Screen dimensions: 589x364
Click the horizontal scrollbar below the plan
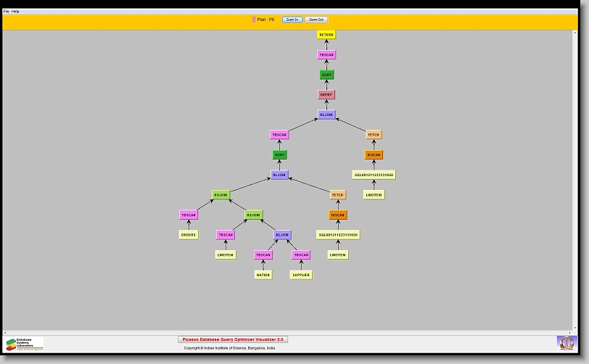tap(290, 332)
